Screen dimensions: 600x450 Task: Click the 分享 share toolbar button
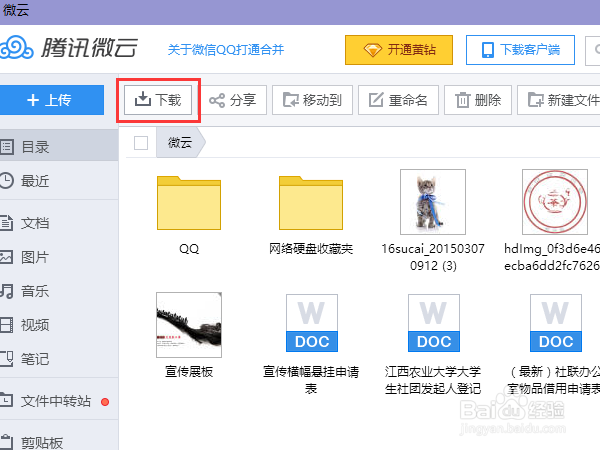tap(234, 100)
